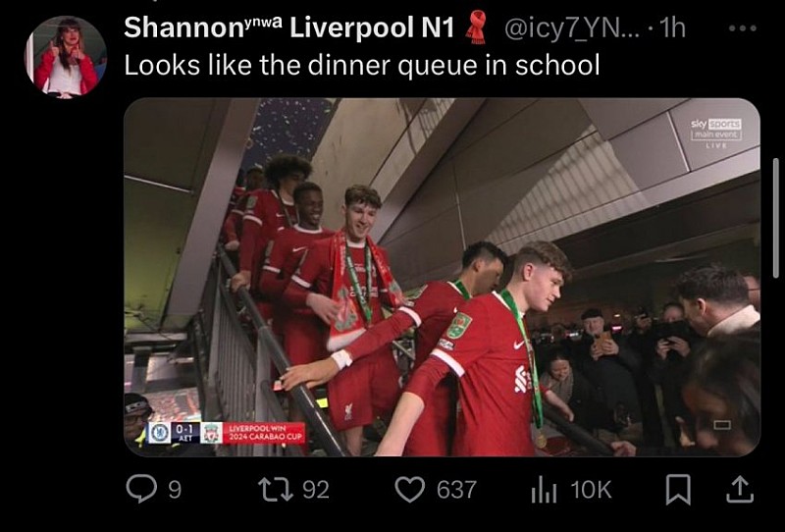Click the vertical scrollbar on the right

point(776,218)
